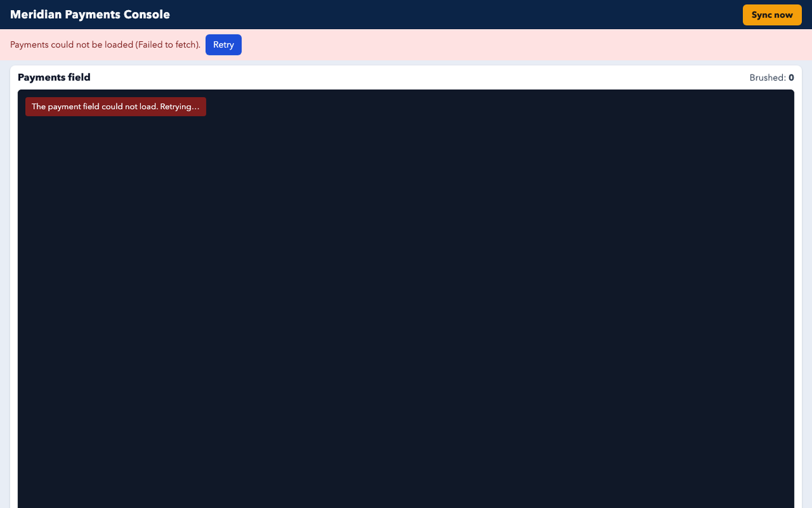
Task: Click the dark payments field canvas
Action: coord(406,299)
